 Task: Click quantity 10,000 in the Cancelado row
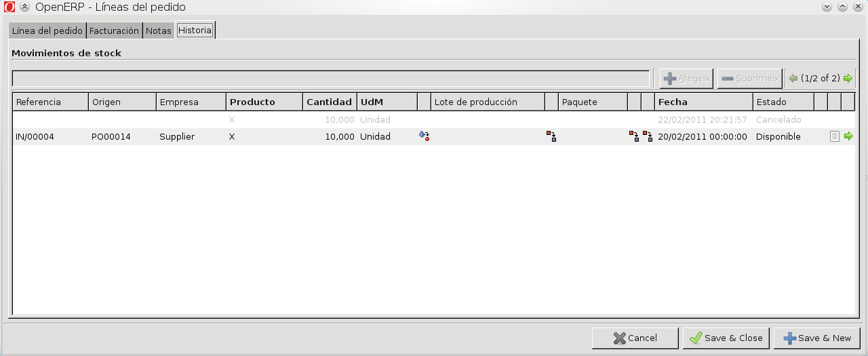point(340,119)
